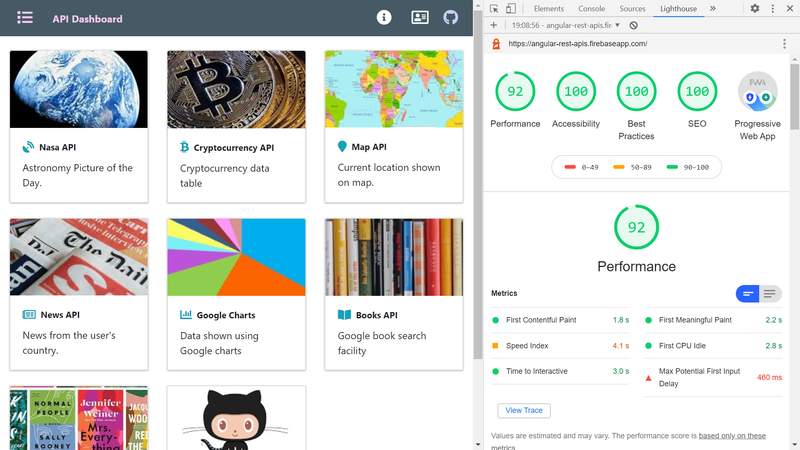Clear all Lighthouse reports icon

[633, 25]
